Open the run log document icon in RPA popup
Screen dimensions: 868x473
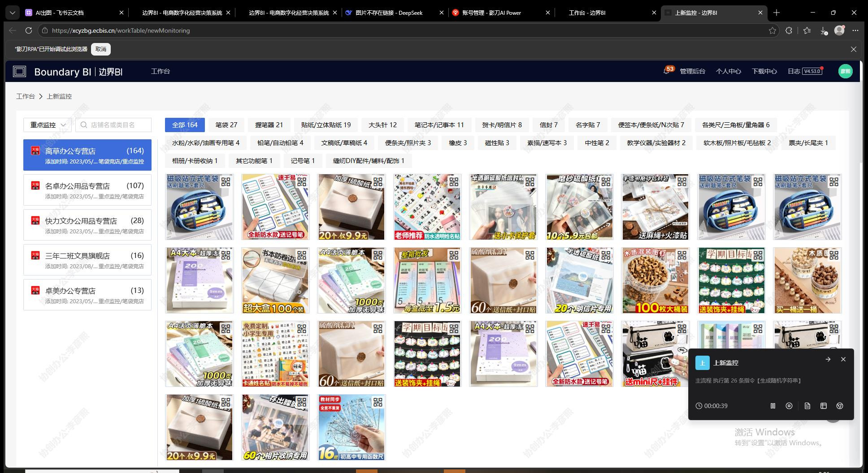tap(807, 406)
